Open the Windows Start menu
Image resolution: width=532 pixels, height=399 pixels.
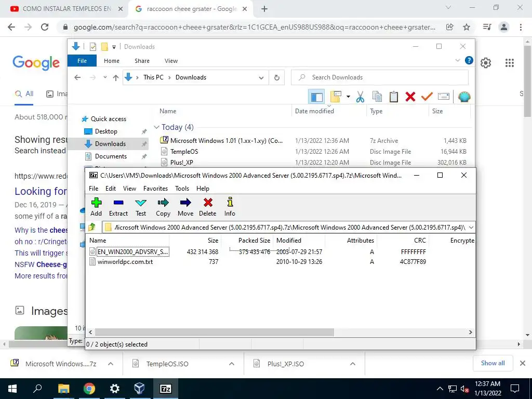coord(12,389)
